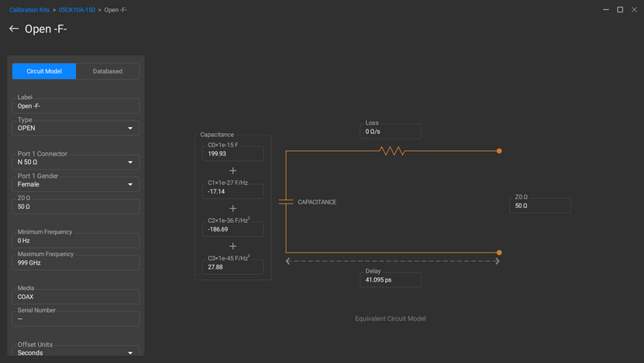The height and width of the screenshot is (363, 644).
Task: Switch to the Circuit Model tab
Action: point(44,71)
